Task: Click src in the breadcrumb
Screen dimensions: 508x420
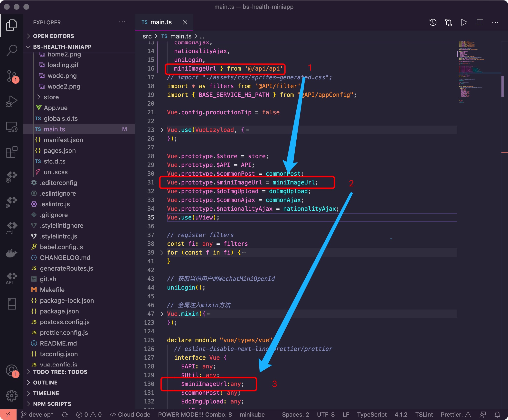Action: pyautogui.click(x=147, y=36)
